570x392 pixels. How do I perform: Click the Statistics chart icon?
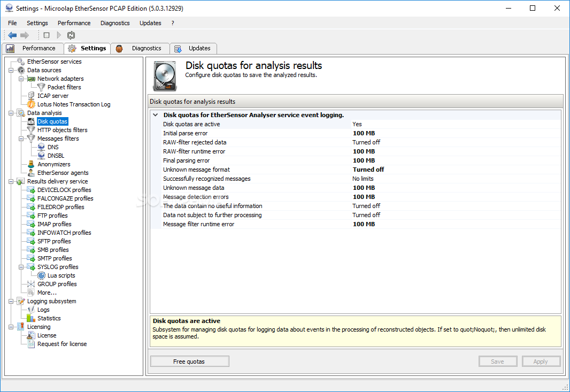[31, 318]
